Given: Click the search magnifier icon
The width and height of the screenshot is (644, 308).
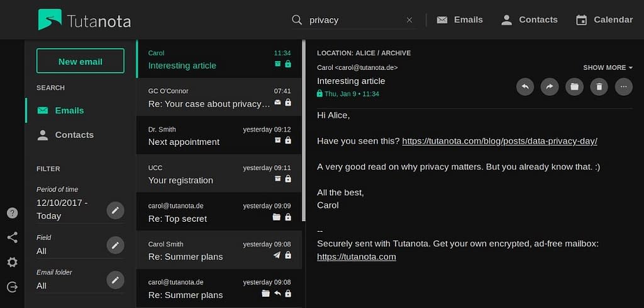Looking at the screenshot, I should pos(297,20).
